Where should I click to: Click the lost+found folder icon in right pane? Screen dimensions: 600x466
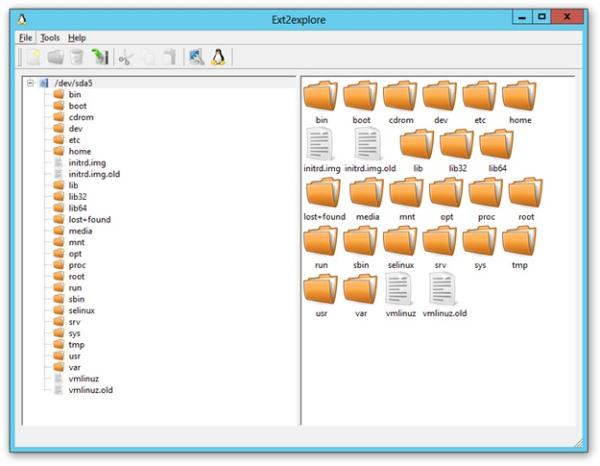(x=323, y=192)
